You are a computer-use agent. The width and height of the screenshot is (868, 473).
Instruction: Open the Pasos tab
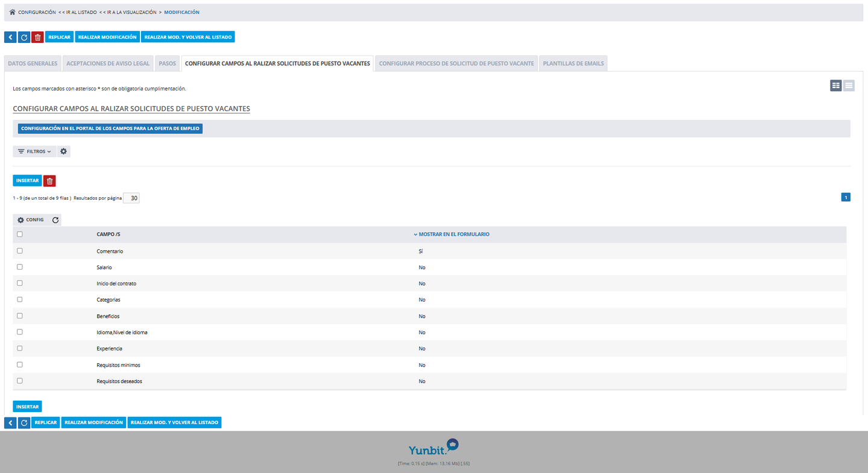[168, 63]
